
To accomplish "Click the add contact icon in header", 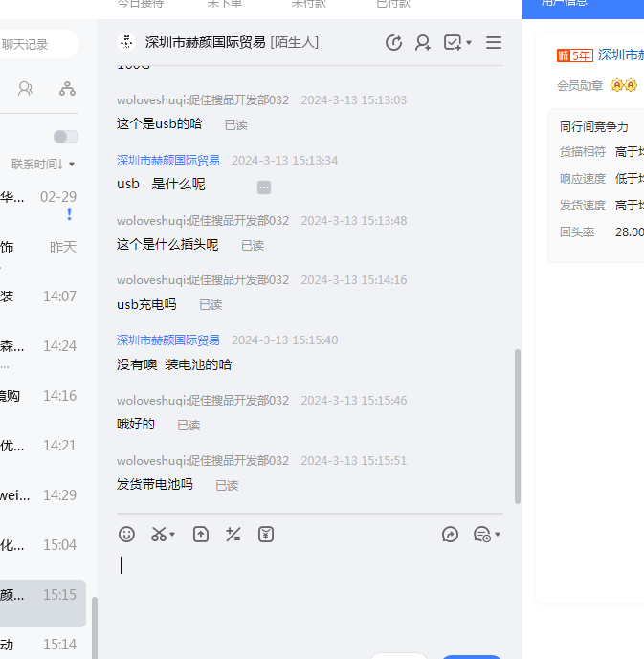I will pyautogui.click(x=422, y=43).
